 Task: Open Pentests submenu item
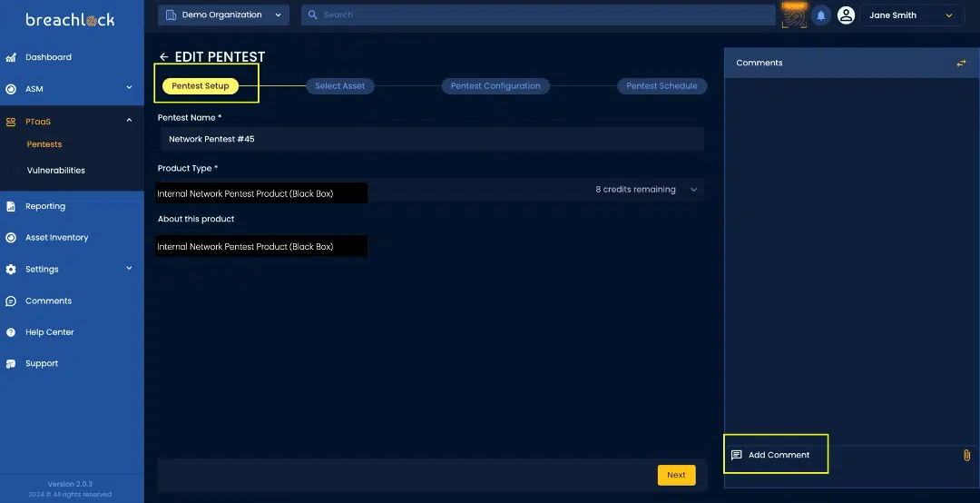coord(44,144)
